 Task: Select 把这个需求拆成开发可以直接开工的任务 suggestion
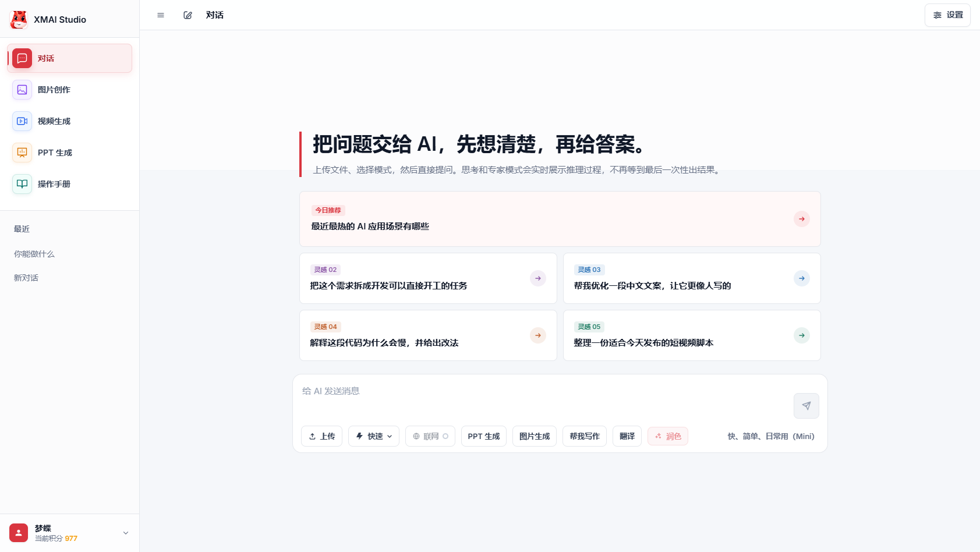(x=388, y=286)
